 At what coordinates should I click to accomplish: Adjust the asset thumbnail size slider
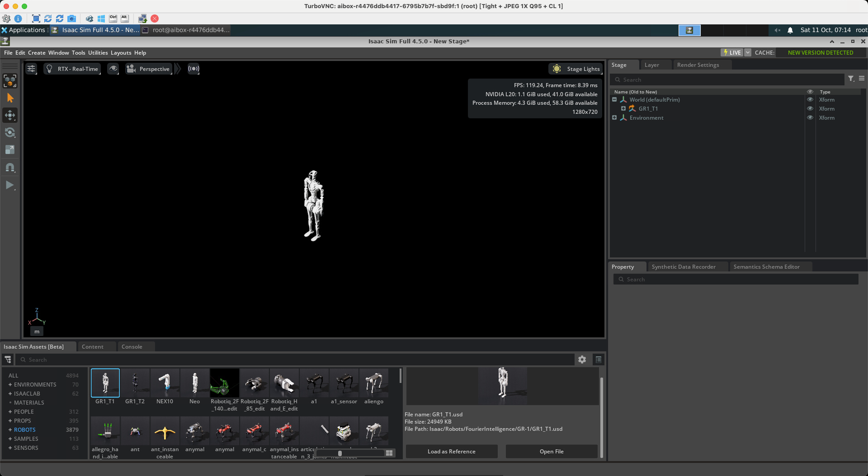click(340, 453)
